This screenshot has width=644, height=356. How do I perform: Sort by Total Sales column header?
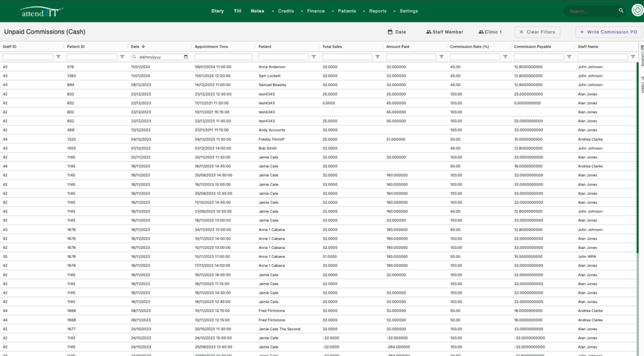point(332,47)
